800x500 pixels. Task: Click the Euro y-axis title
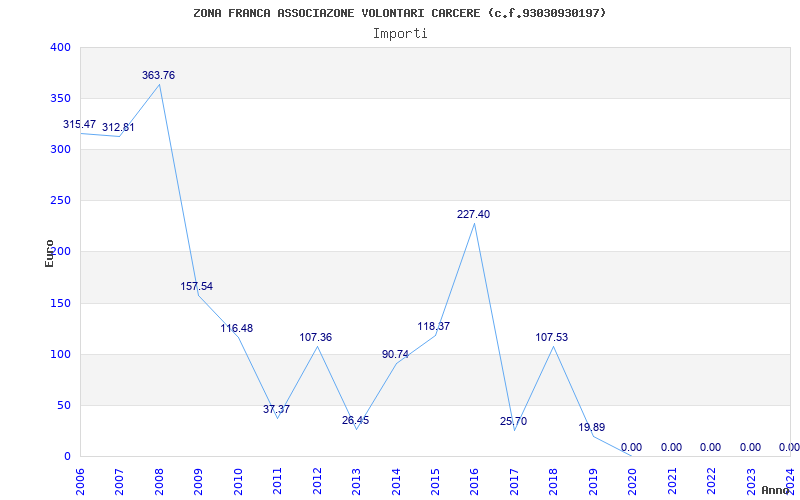[49, 253]
